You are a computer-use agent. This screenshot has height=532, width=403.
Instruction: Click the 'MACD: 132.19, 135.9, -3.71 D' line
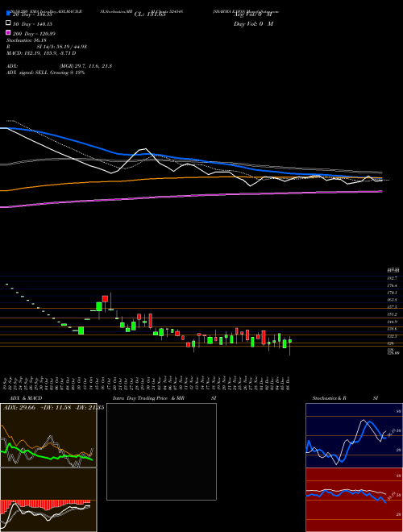[x=41, y=53]
